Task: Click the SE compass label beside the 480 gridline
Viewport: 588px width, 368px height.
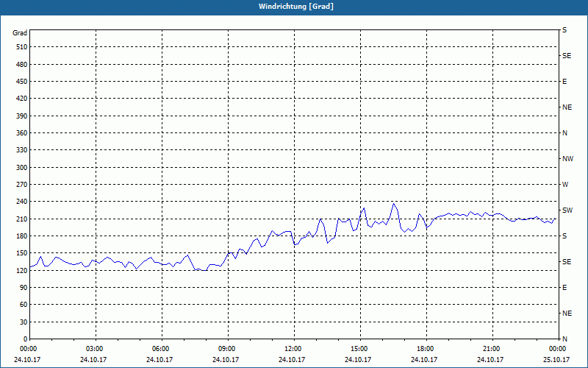Action: pyautogui.click(x=567, y=56)
